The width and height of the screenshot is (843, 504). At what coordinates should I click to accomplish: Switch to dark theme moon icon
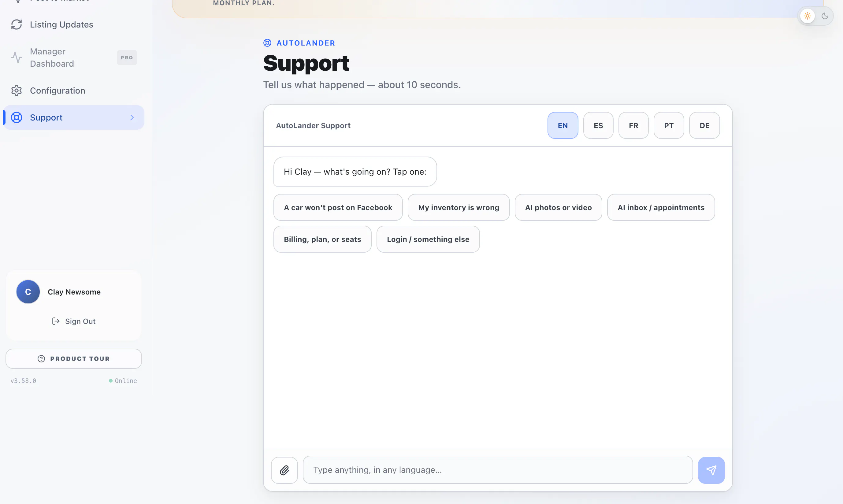[825, 16]
